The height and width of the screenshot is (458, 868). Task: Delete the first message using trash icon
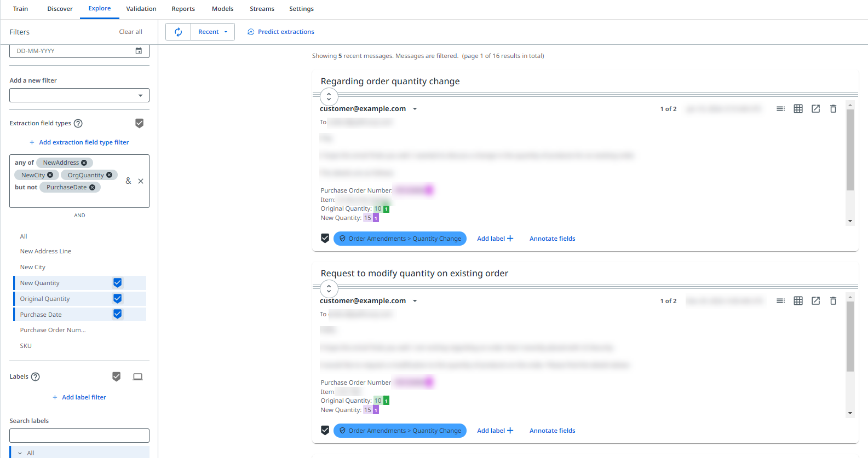pyautogui.click(x=833, y=109)
